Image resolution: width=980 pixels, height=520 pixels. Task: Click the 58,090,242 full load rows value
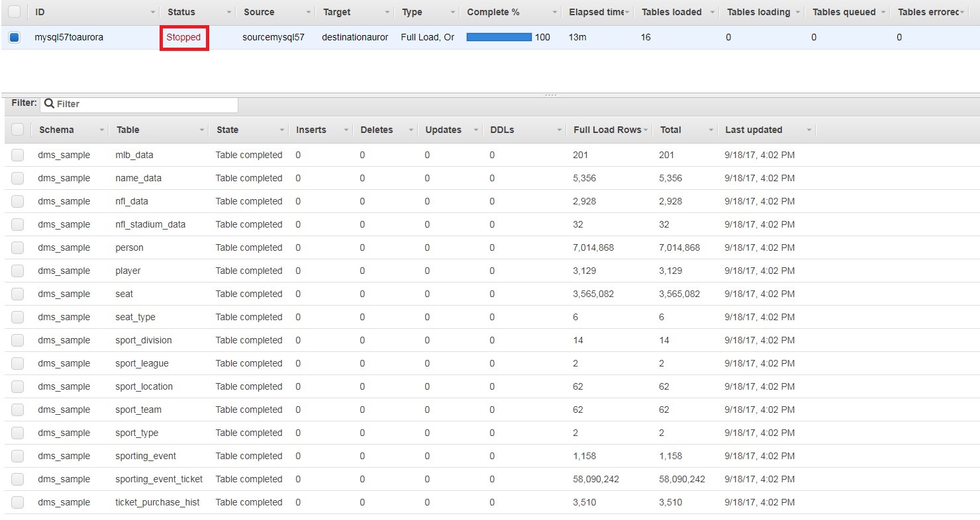pyautogui.click(x=596, y=479)
